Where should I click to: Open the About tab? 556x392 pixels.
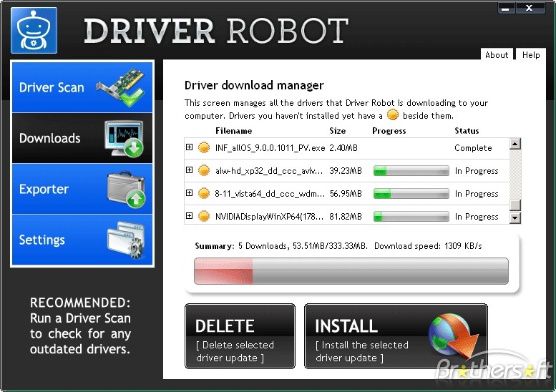[x=497, y=54]
